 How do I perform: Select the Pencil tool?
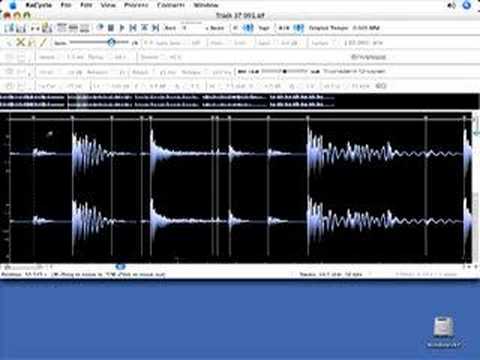point(43,43)
